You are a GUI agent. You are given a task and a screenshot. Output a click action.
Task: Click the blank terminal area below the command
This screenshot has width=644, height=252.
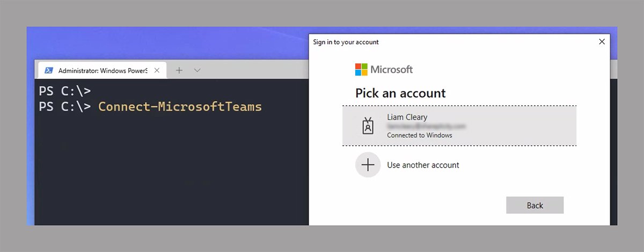click(161, 172)
